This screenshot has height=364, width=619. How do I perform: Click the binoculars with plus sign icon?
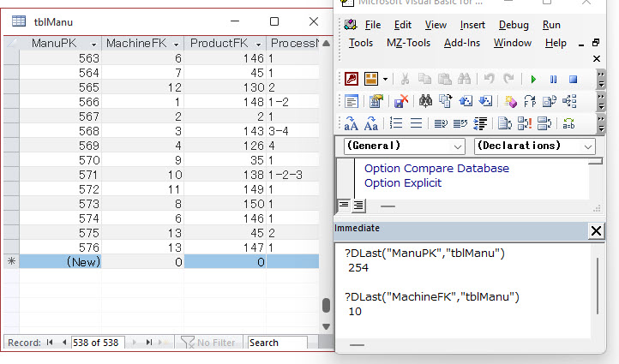pos(425,102)
